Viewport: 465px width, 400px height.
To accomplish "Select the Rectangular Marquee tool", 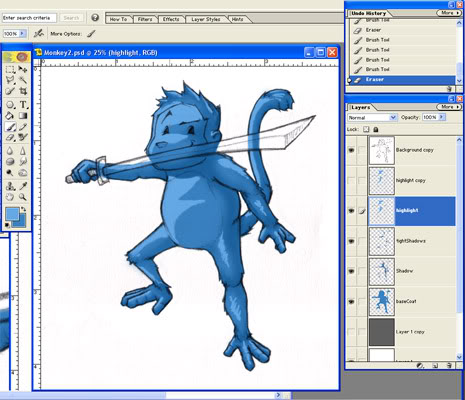I will [10, 69].
